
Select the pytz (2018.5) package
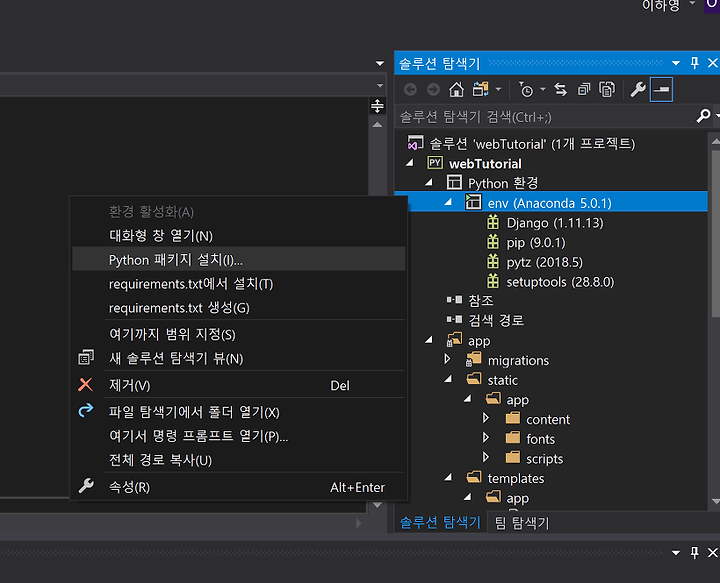(x=544, y=263)
